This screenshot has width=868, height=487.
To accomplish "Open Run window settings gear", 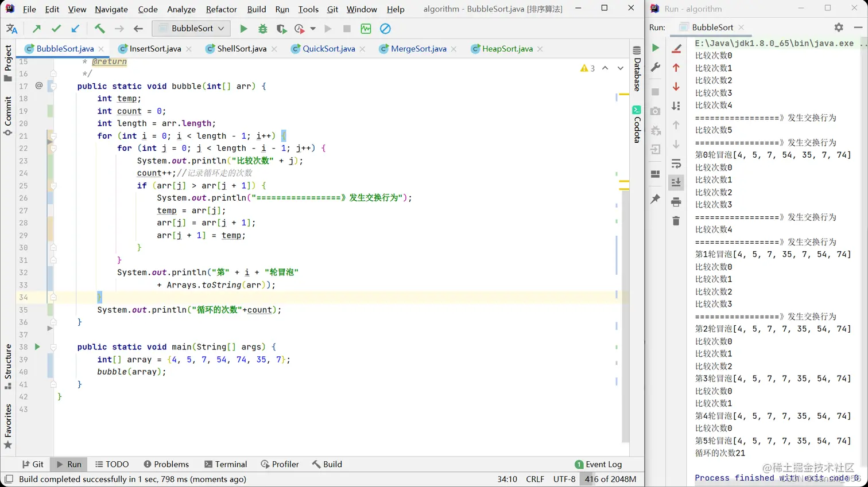I will [839, 27].
